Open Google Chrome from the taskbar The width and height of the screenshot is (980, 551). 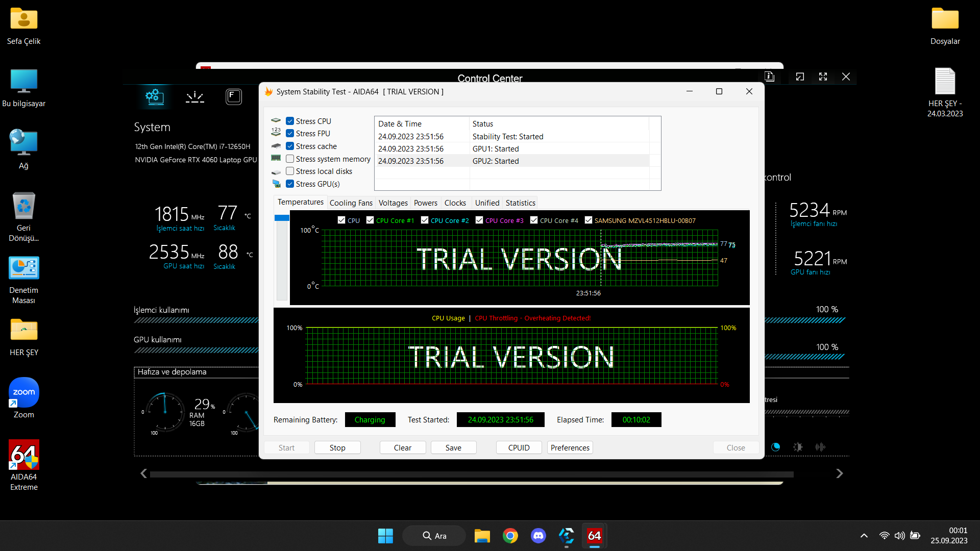pyautogui.click(x=510, y=536)
